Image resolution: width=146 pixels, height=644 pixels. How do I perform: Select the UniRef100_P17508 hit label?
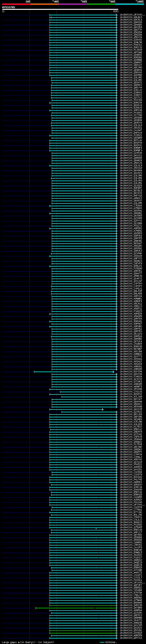pyautogui.click(x=131, y=445)
